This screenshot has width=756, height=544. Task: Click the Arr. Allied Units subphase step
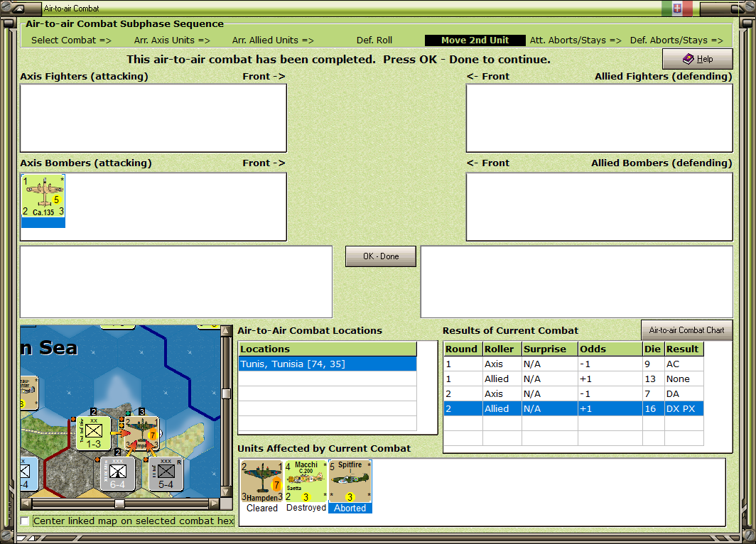coord(273,40)
